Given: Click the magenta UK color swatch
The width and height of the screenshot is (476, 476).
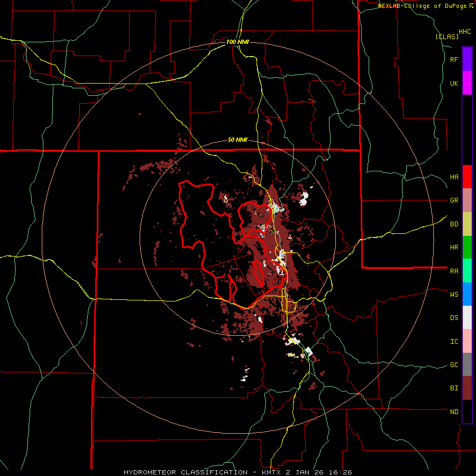Looking at the screenshot, I should [x=467, y=83].
